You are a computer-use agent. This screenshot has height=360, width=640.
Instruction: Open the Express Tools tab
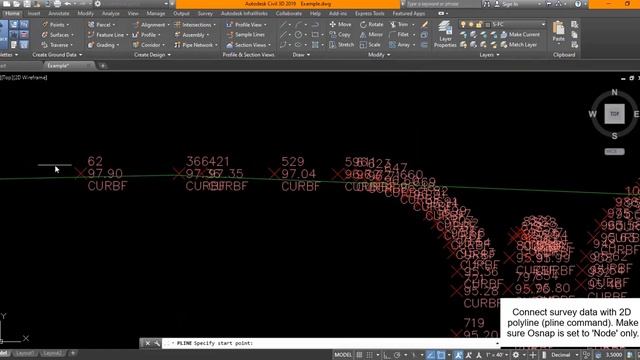point(369,13)
